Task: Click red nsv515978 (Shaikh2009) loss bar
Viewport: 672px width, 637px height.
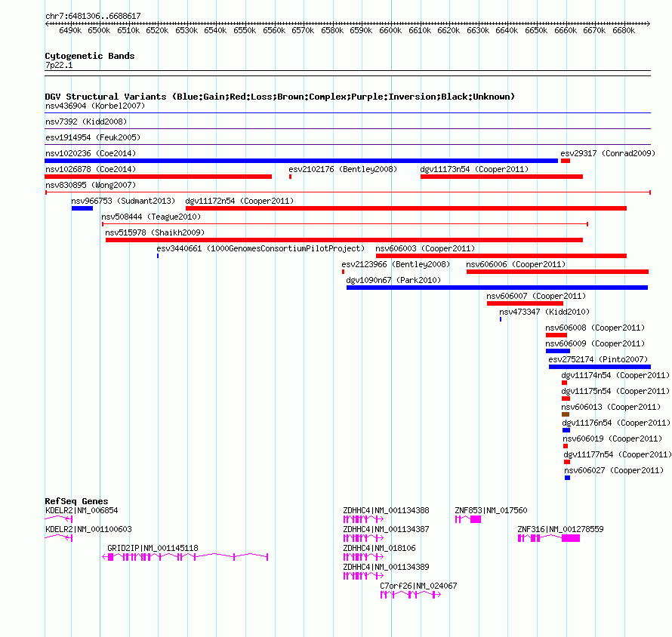Action: [344, 240]
